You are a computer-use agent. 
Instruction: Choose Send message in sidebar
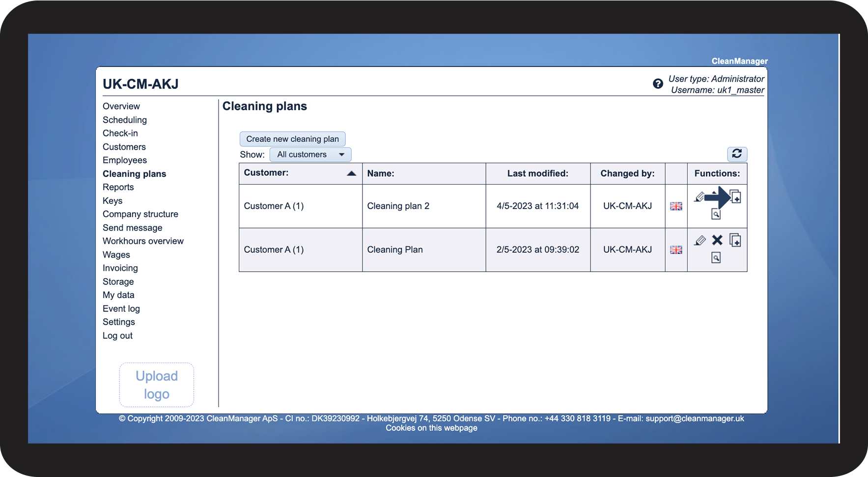[133, 228]
